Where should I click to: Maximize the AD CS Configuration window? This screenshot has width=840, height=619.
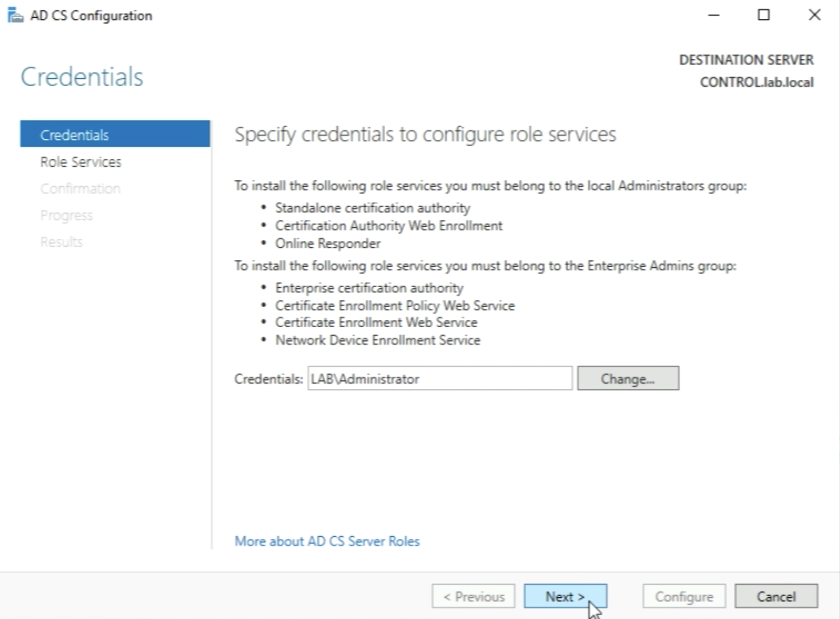(x=764, y=15)
